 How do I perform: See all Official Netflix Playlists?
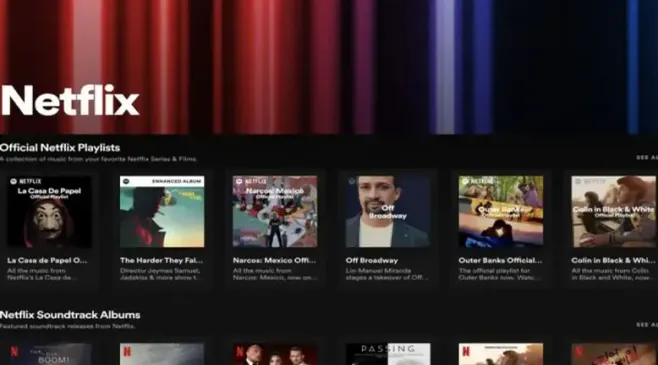647,157
